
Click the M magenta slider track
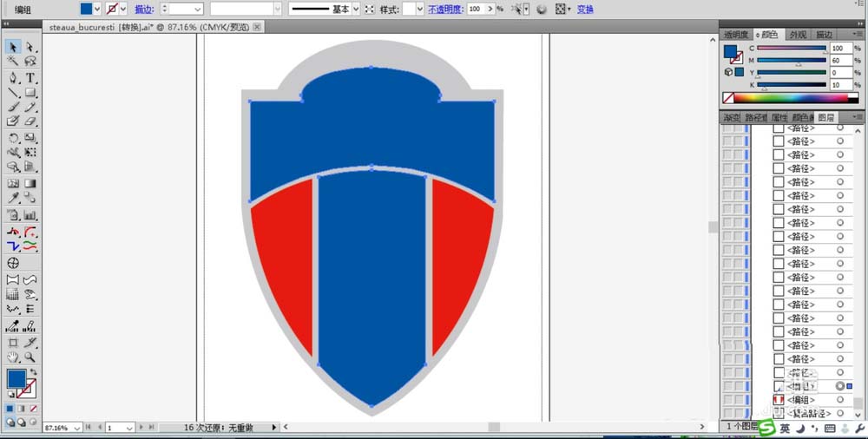pyautogui.click(x=792, y=61)
